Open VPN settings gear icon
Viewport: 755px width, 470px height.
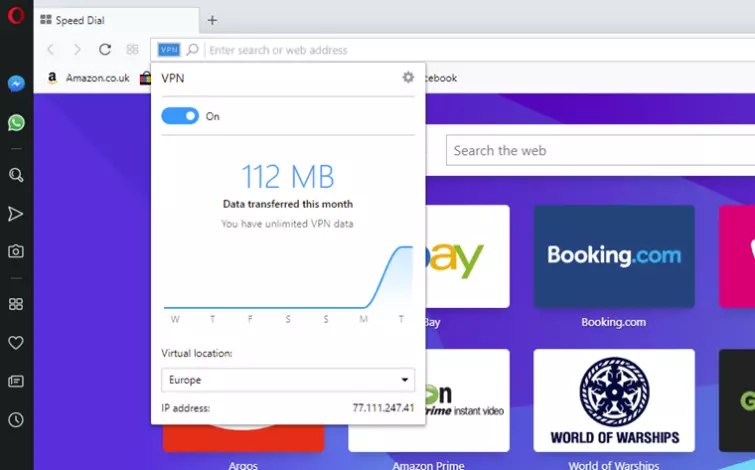[407, 77]
